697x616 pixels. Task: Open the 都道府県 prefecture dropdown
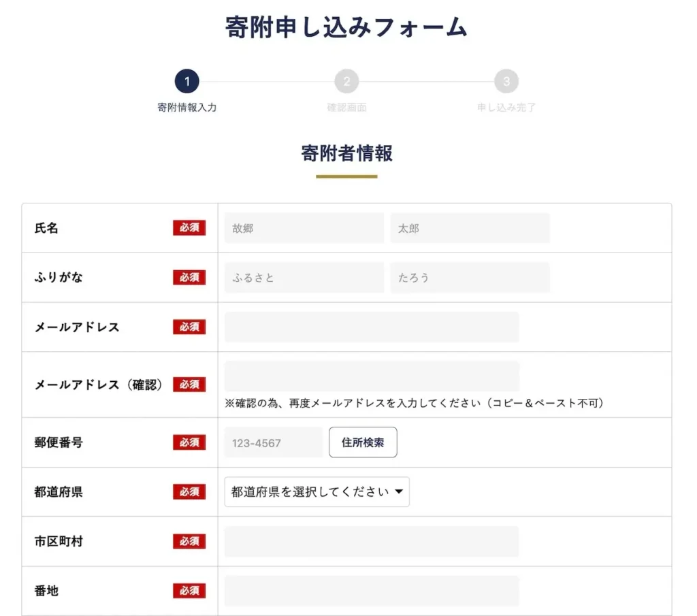pyautogui.click(x=317, y=491)
